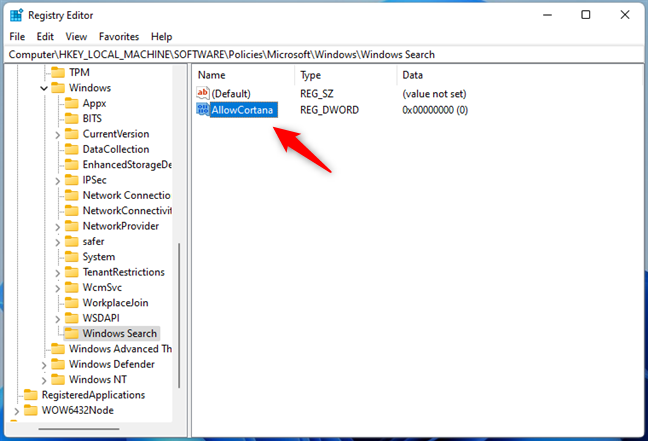Expand the Windows Defender key
This screenshot has width=648, height=441.
point(44,365)
